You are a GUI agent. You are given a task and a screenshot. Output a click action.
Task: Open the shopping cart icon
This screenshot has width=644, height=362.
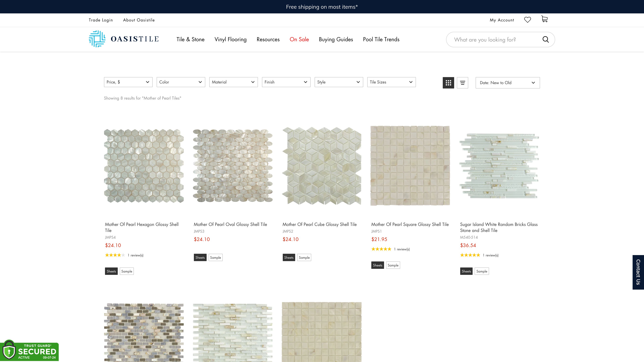pyautogui.click(x=544, y=19)
